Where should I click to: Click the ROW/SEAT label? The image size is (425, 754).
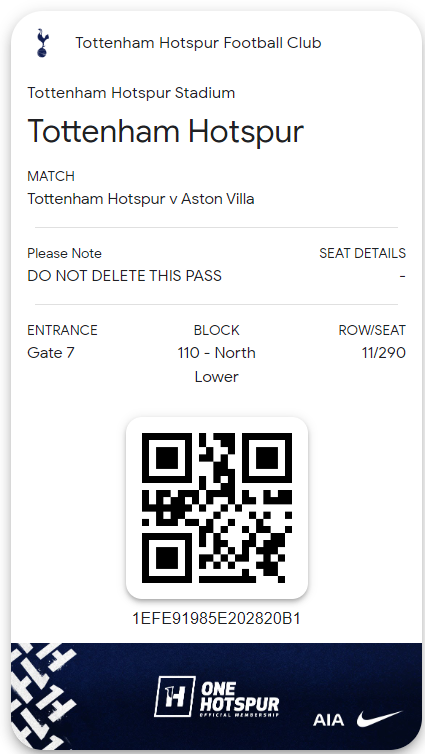pos(372,330)
